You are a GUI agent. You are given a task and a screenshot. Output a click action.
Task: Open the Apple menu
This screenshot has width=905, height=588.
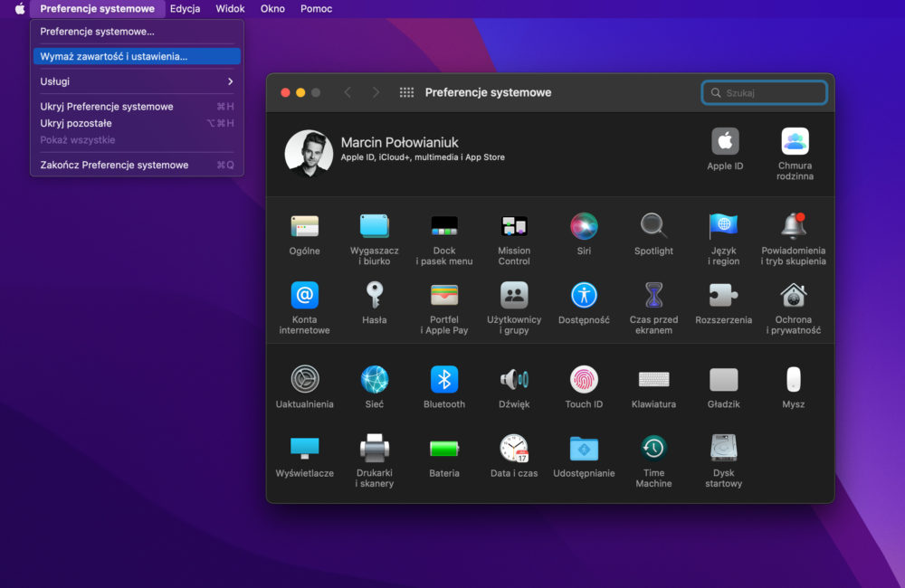point(20,9)
